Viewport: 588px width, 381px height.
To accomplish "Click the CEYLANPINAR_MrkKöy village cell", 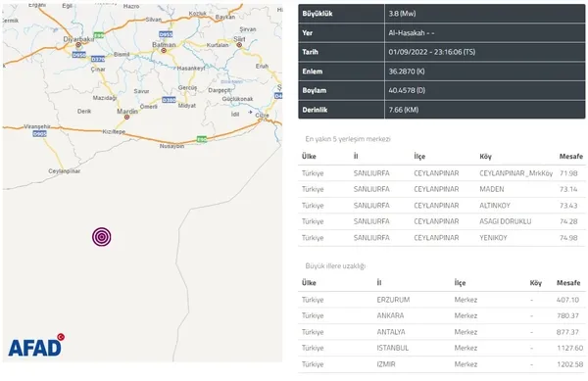I will [x=516, y=173].
